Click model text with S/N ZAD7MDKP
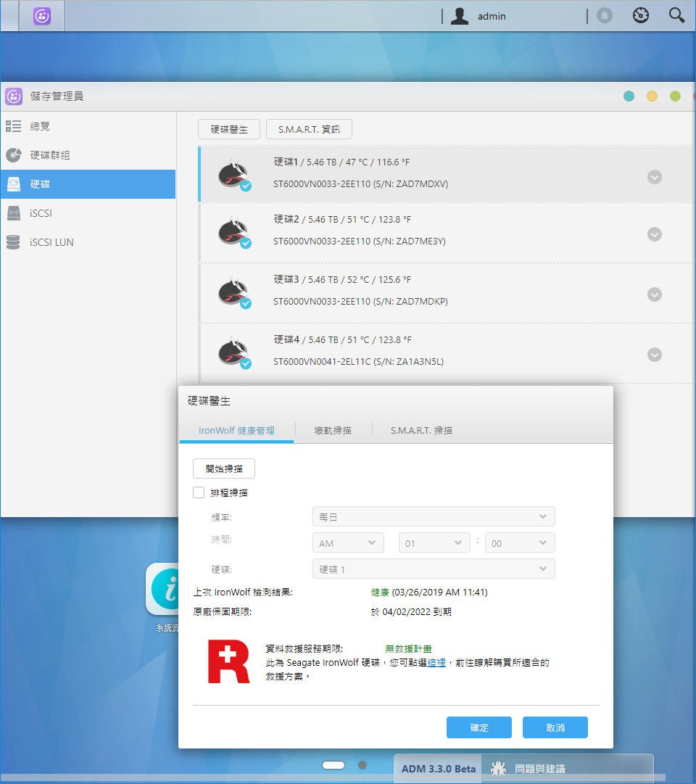This screenshot has width=696, height=784. tap(360, 302)
